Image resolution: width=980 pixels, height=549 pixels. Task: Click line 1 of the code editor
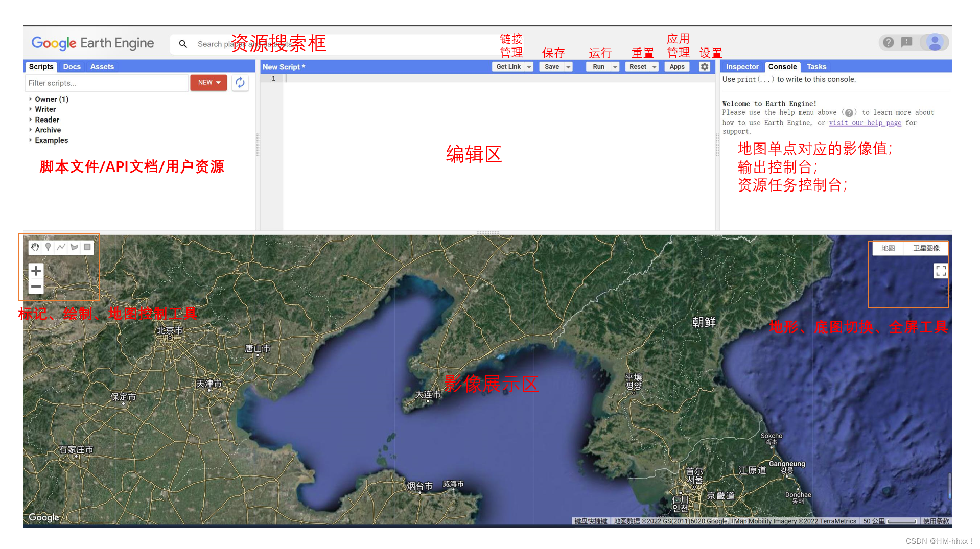[498, 78]
